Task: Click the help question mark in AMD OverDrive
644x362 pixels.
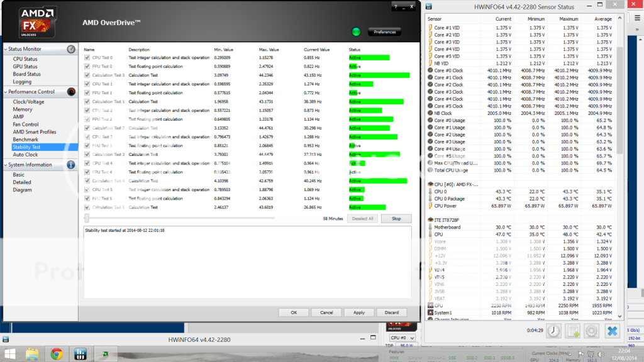Action: click(396, 6)
